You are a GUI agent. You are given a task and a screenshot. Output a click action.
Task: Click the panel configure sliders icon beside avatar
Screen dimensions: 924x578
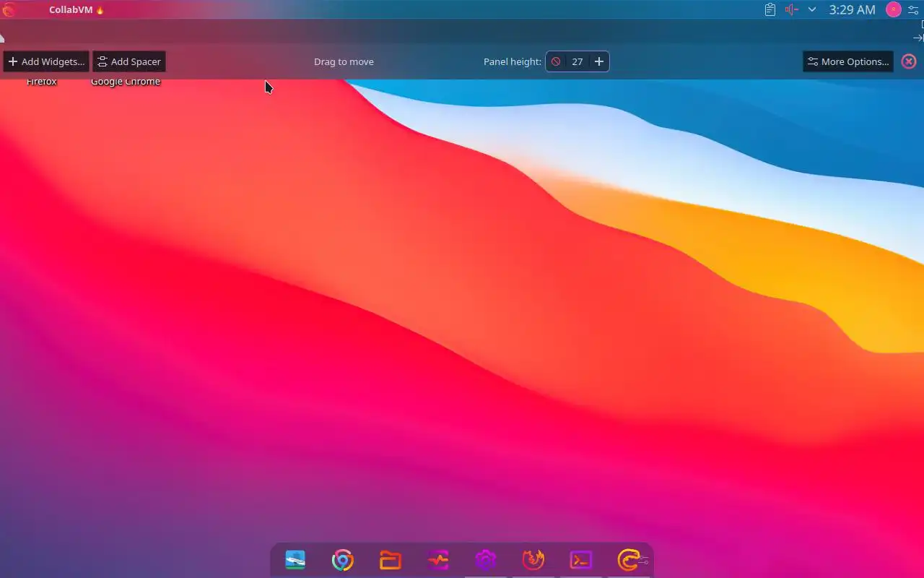913,9
